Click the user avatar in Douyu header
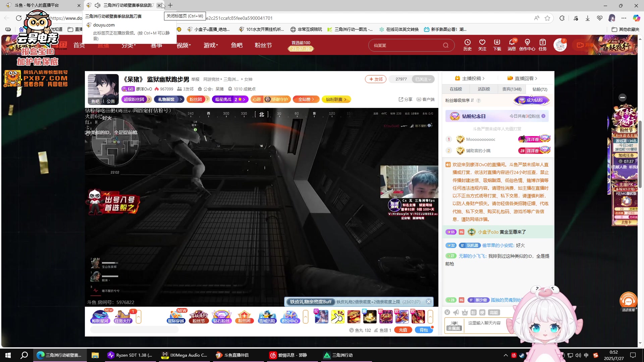This screenshot has width=644, height=362. click(x=560, y=45)
